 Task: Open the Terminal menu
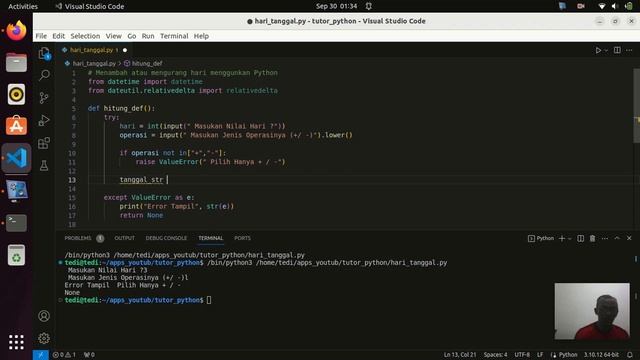174,36
